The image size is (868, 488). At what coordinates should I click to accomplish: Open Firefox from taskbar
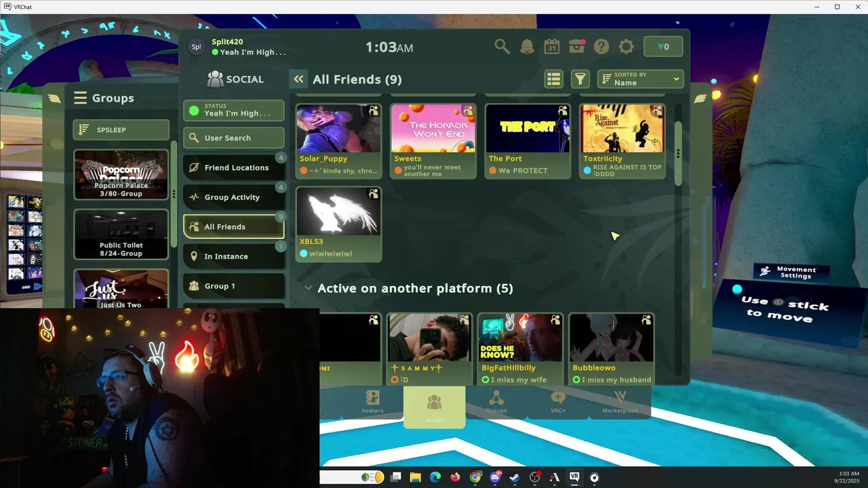click(x=455, y=477)
